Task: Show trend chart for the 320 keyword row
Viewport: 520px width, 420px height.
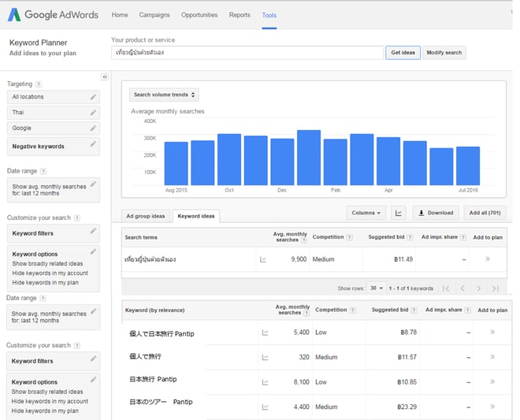Action: tap(265, 357)
